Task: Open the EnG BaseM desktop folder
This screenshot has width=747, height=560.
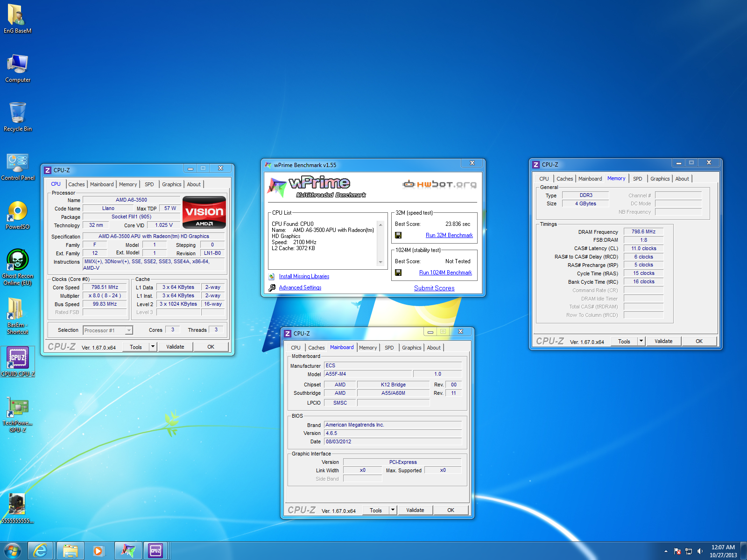Action: coord(17,19)
